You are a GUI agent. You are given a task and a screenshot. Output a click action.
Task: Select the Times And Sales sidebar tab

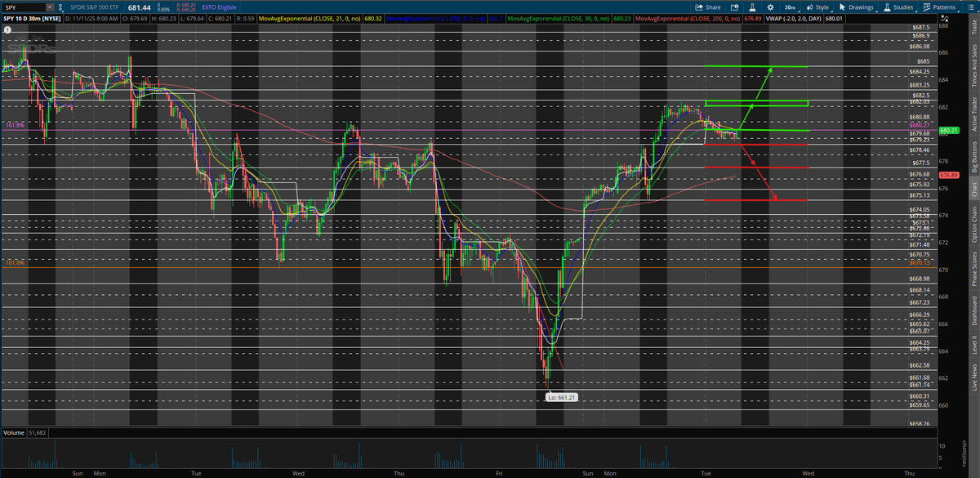(974, 63)
